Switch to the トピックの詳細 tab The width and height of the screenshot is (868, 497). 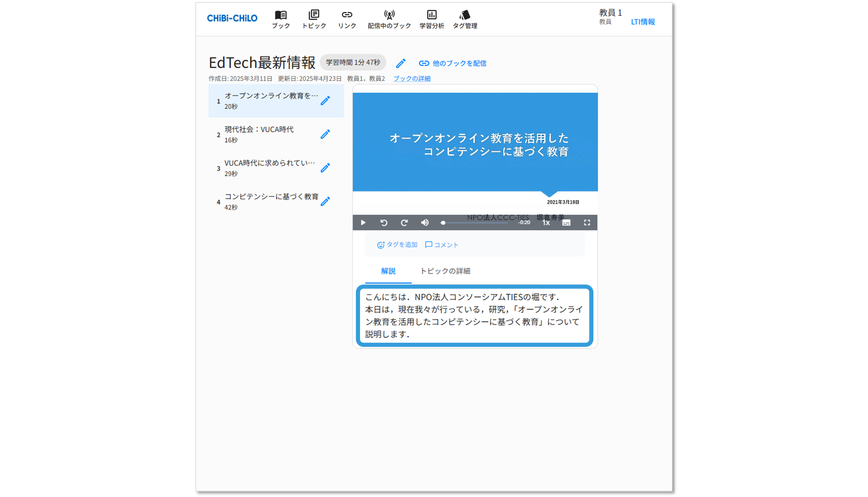tap(445, 271)
